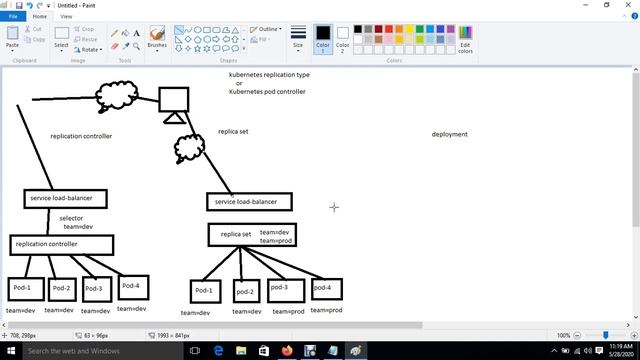Choose the Brushes tool icon
This screenshot has height=360, width=640.
(x=157, y=33)
